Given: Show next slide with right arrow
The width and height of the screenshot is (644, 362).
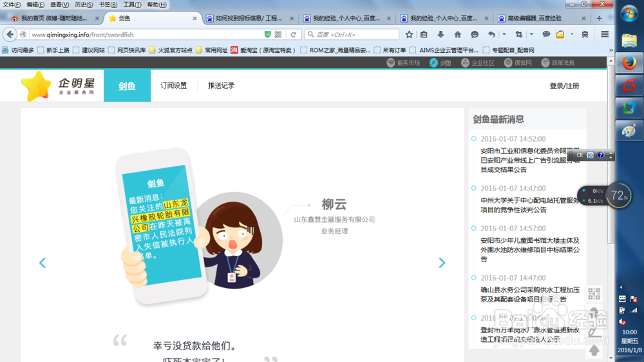Looking at the screenshot, I should (x=442, y=263).
